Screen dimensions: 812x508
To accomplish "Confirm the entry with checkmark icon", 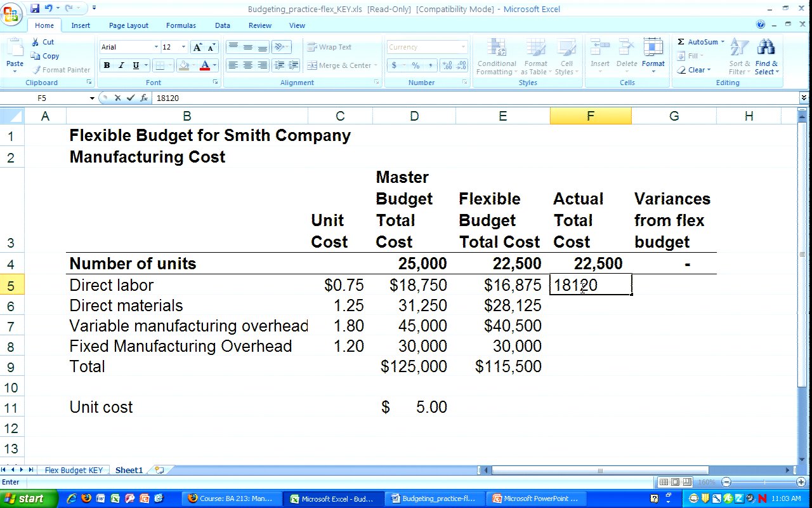I will click(131, 98).
